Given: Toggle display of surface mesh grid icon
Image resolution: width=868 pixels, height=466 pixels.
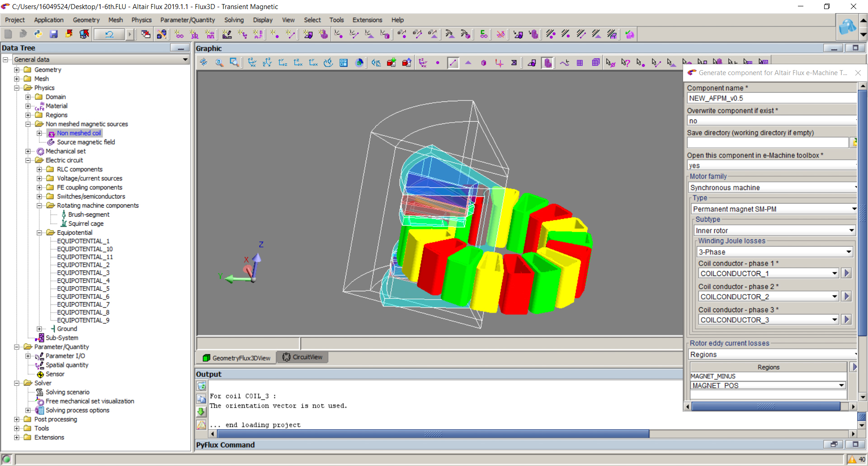Looking at the screenshot, I should [x=580, y=63].
